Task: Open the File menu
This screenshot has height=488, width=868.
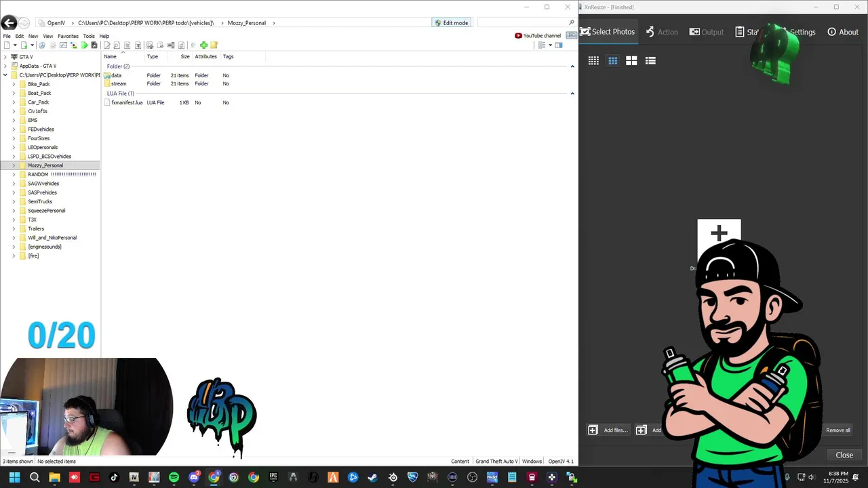Action: tap(7, 36)
